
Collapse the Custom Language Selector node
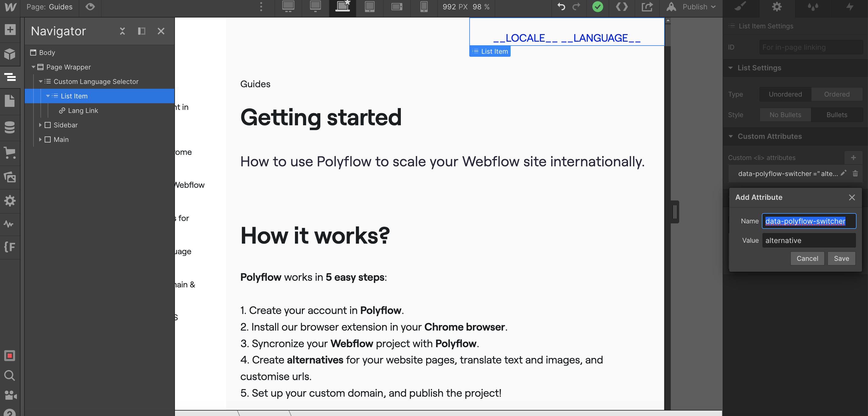pyautogui.click(x=40, y=82)
